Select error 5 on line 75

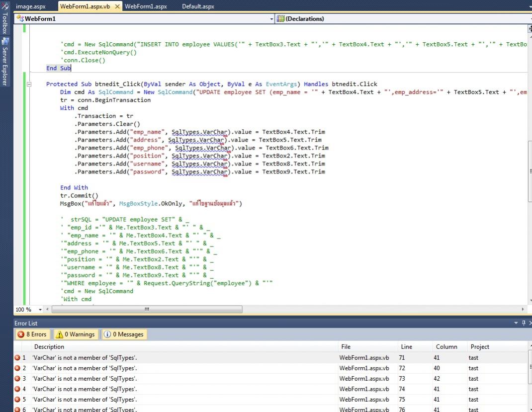click(x=270, y=400)
